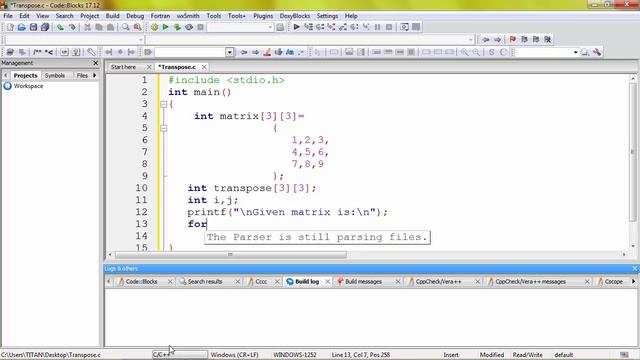Switch to the Start here tab

(123, 67)
